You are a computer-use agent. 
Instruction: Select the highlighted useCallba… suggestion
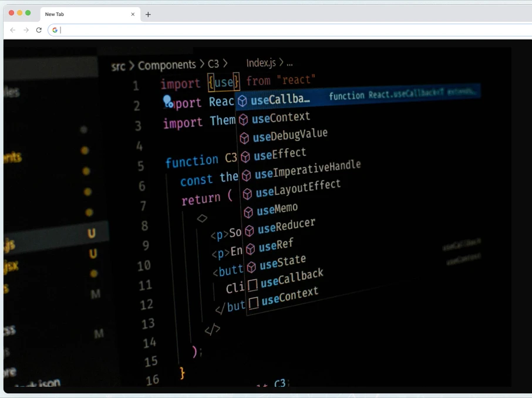pyautogui.click(x=358, y=98)
